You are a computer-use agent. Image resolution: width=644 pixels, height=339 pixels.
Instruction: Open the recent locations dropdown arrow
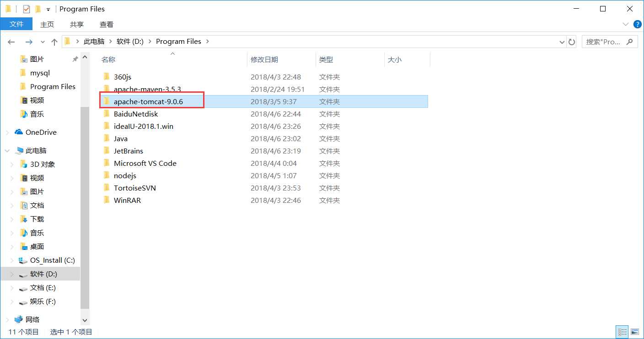click(43, 42)
